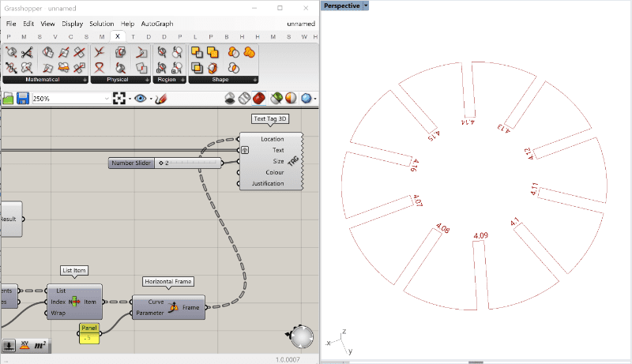The width and height of the screenshot is (632, 364).
Task: Toggle preview for selected objects only
Action: 276,98
